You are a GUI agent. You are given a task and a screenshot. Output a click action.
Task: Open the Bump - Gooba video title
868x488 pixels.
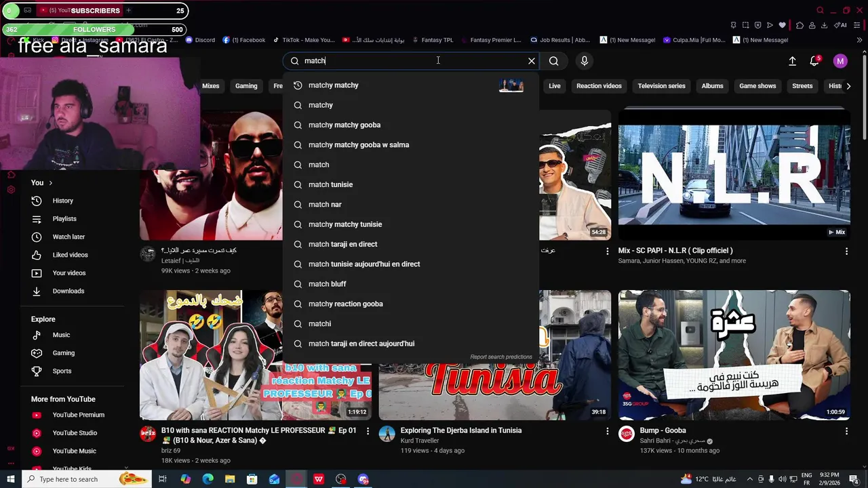coord(663,430)
